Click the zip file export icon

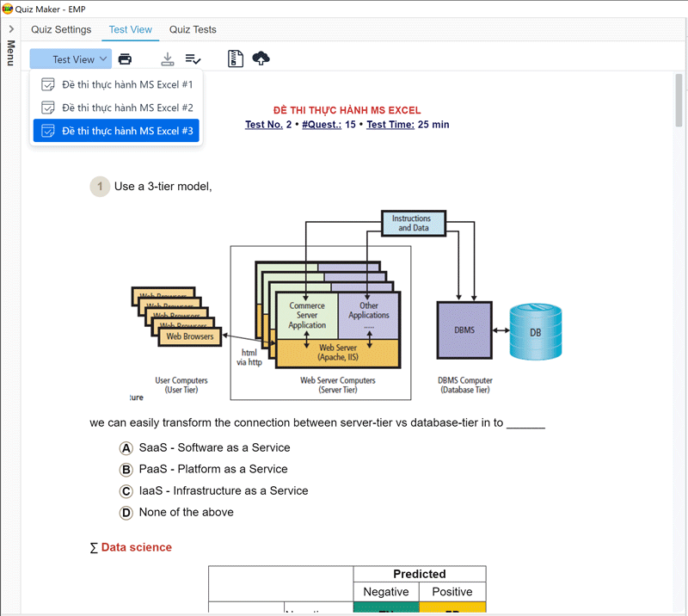click(235, 59)
